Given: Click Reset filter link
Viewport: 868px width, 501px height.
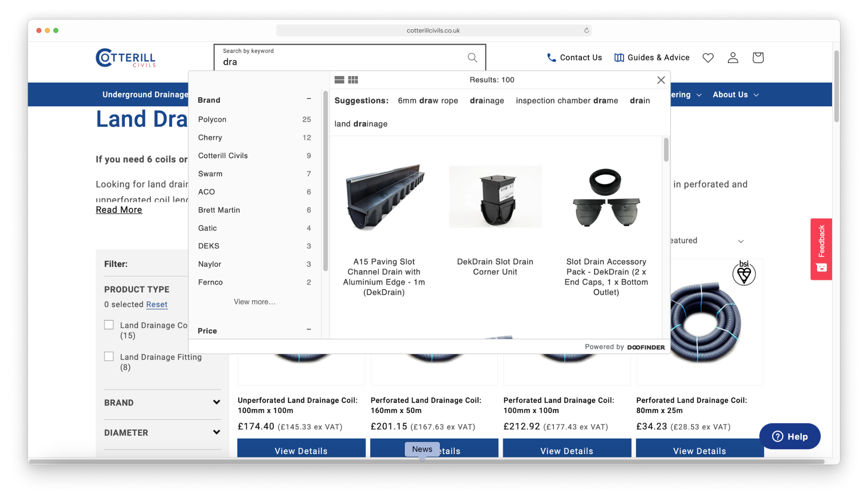Looking at the screenshot, I should click(156, 304).
